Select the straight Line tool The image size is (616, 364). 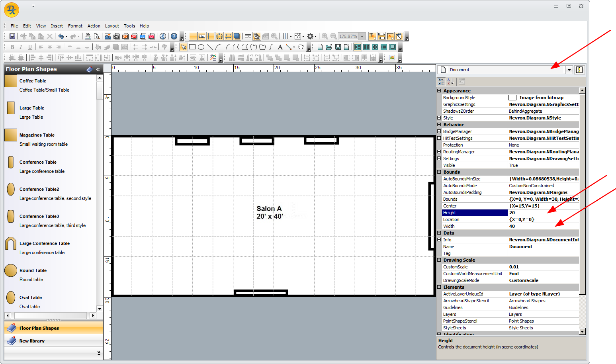coord(210,47)
